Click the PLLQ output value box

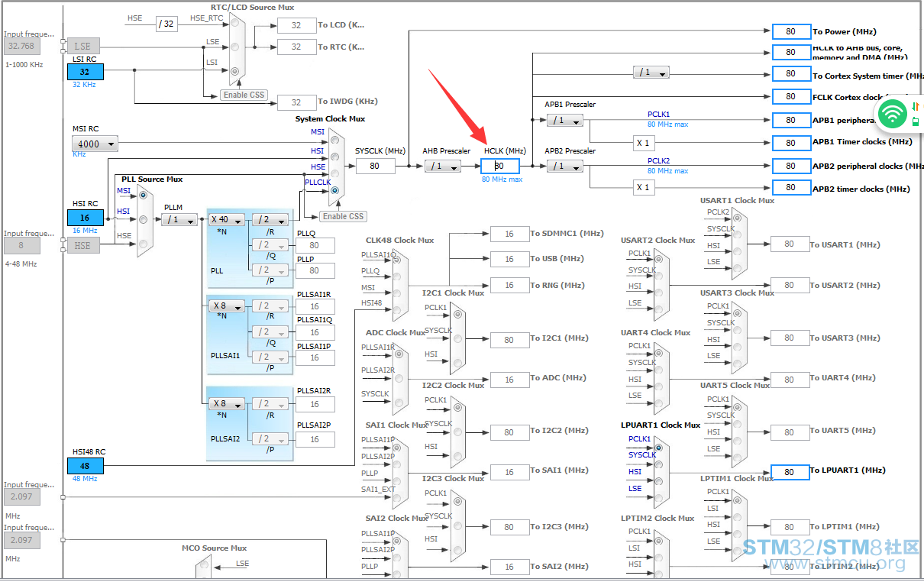point(315,245)
